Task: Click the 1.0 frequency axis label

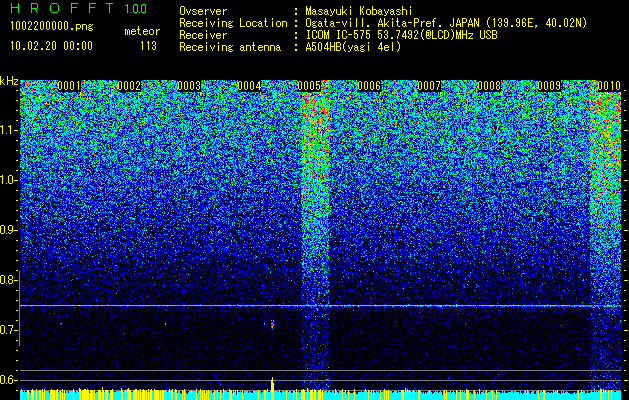Action: coord(8,180)
